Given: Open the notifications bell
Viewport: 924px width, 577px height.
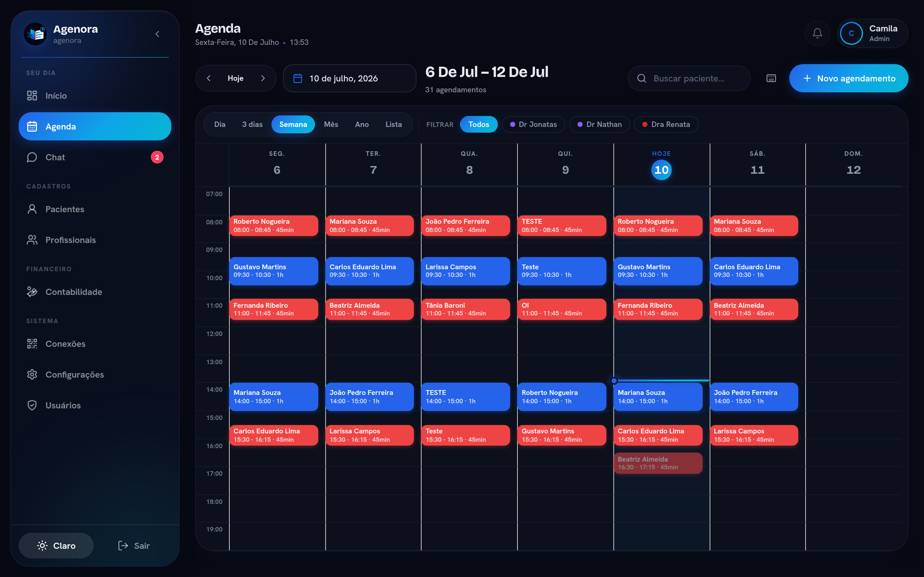Looking at the screenshot, I should tap(817, 34).
